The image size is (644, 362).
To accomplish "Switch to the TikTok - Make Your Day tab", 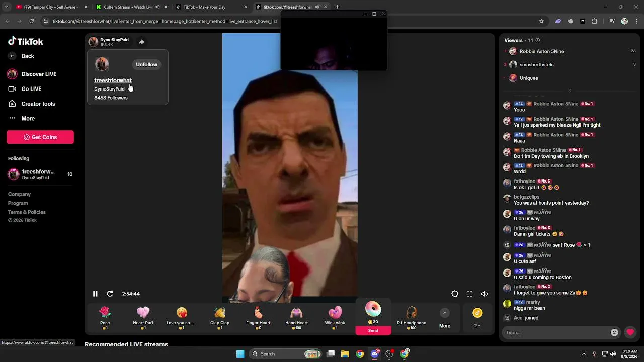I will click(211, 7).
